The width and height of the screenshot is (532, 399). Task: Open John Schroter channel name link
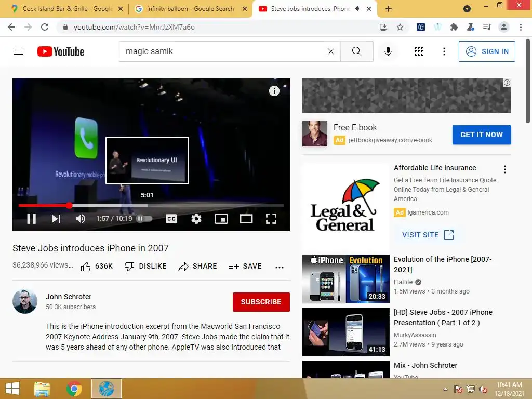pyautogui.click(x=69, y=297)
